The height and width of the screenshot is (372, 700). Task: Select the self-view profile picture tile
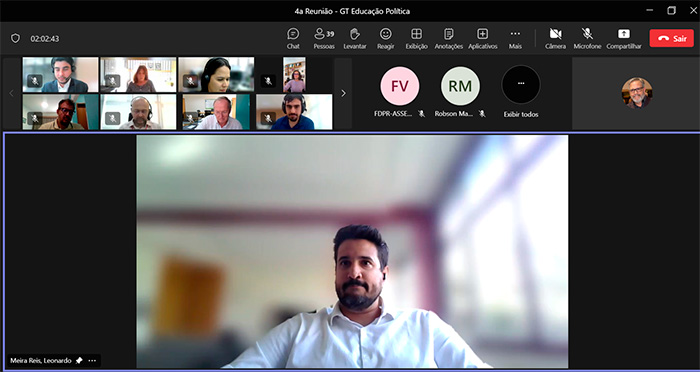pyautogui.click(x=637, y=93)
